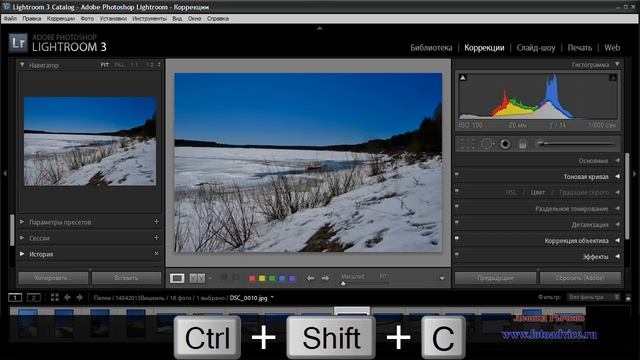Select the Graduated Filter tool

tap(522, 144)
